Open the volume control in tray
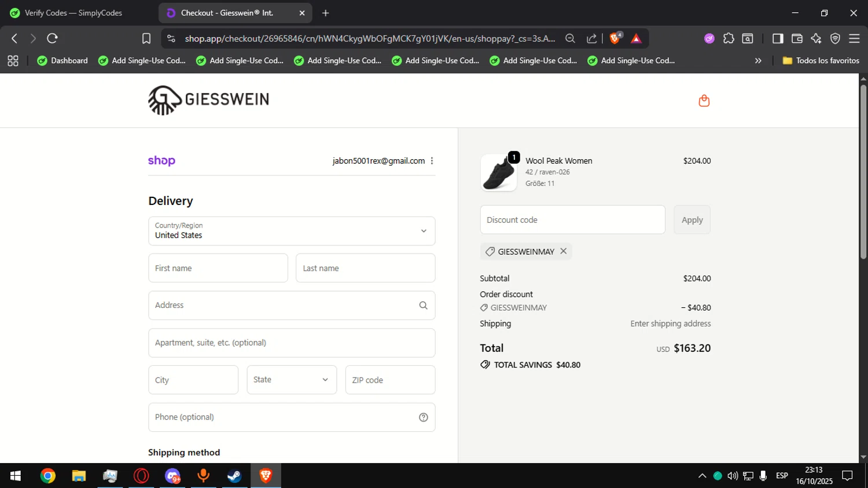This screenshot has width=868, height=488. coord(733,476)
